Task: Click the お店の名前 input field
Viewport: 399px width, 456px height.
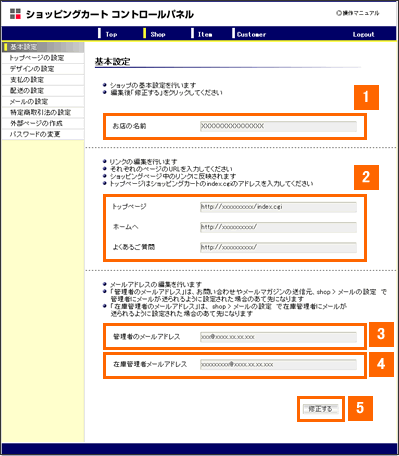Action: pyautogui.click(x=278, y=126)
